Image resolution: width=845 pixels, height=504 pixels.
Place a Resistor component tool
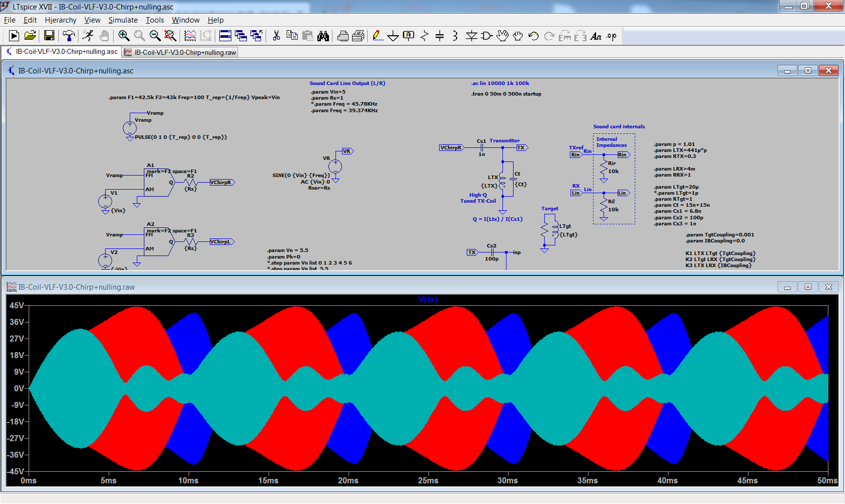(424, 36)
